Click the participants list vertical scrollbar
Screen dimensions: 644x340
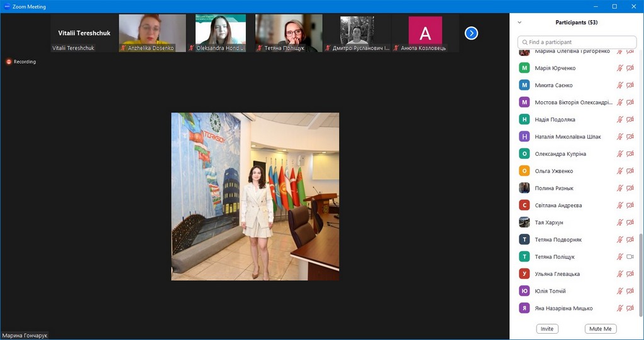(x=641, y=270)
